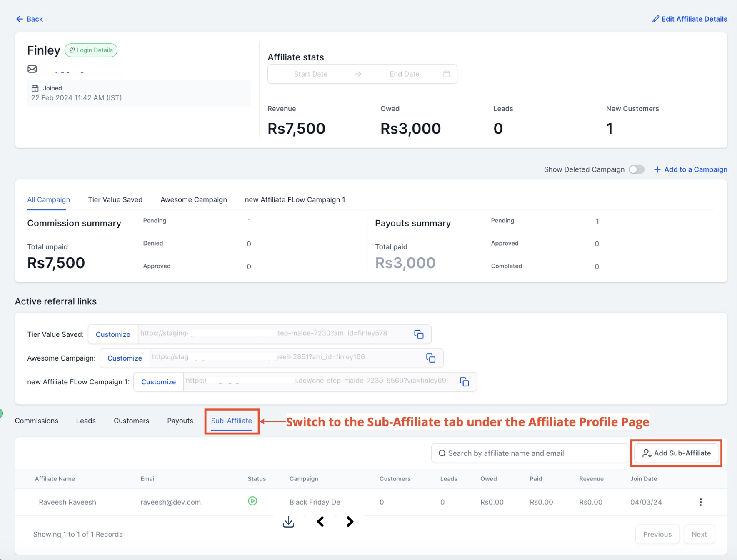Click Raveesh Raveesh affiliate name

coord(67,502)
